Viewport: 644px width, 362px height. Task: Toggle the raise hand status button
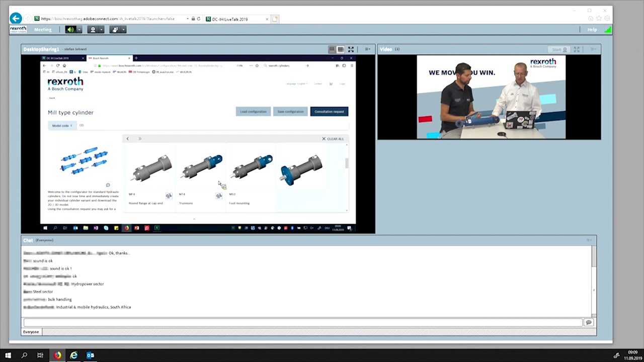point(115,30)
